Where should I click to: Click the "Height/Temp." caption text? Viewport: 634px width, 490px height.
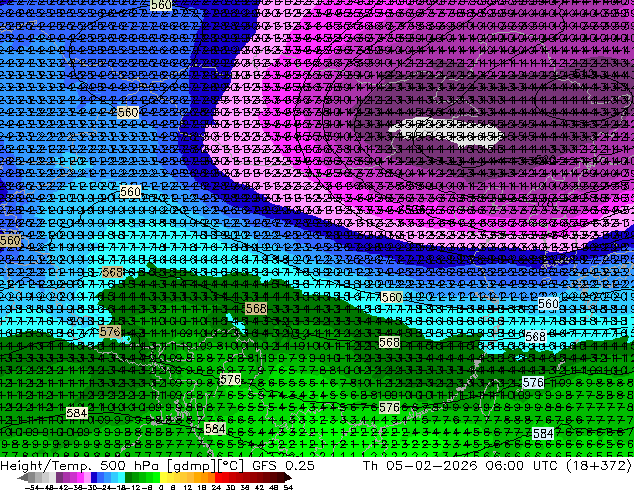(x=46, y=465)
